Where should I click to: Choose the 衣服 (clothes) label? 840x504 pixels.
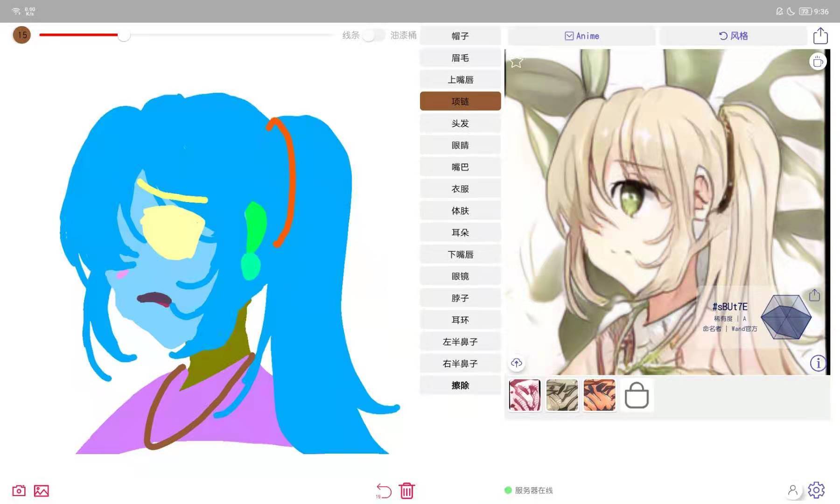[x=460, y=189]
